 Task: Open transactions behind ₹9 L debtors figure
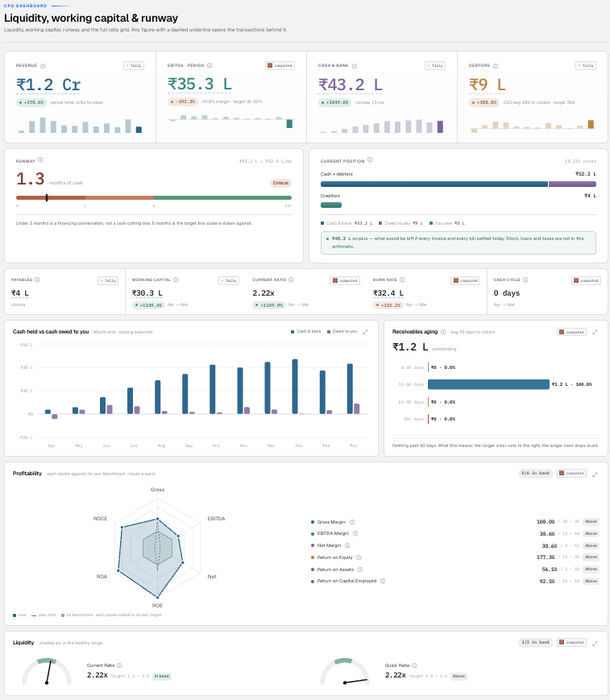pos(488,85)
